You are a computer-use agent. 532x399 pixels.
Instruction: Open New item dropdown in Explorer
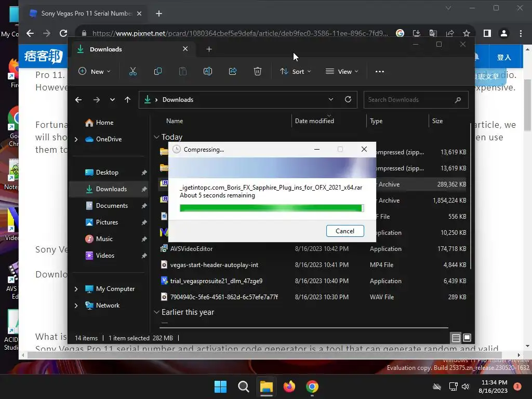[95, 72]
